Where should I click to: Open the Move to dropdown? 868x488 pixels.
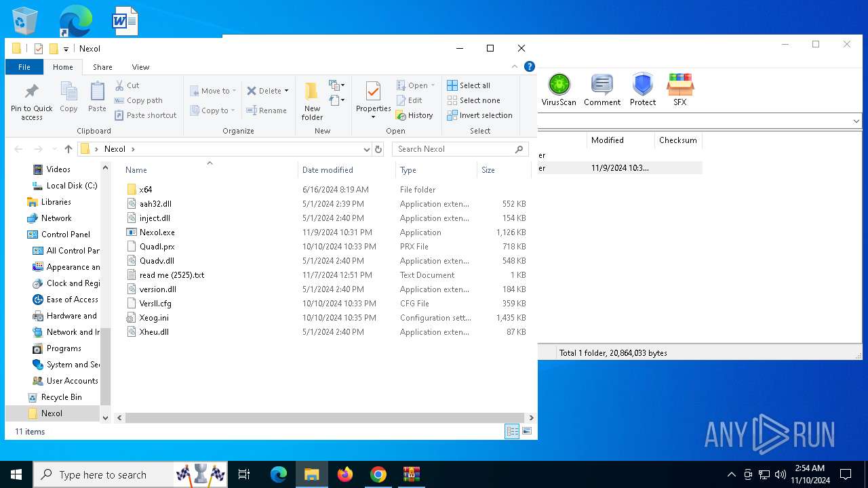(x=213, y=91)
